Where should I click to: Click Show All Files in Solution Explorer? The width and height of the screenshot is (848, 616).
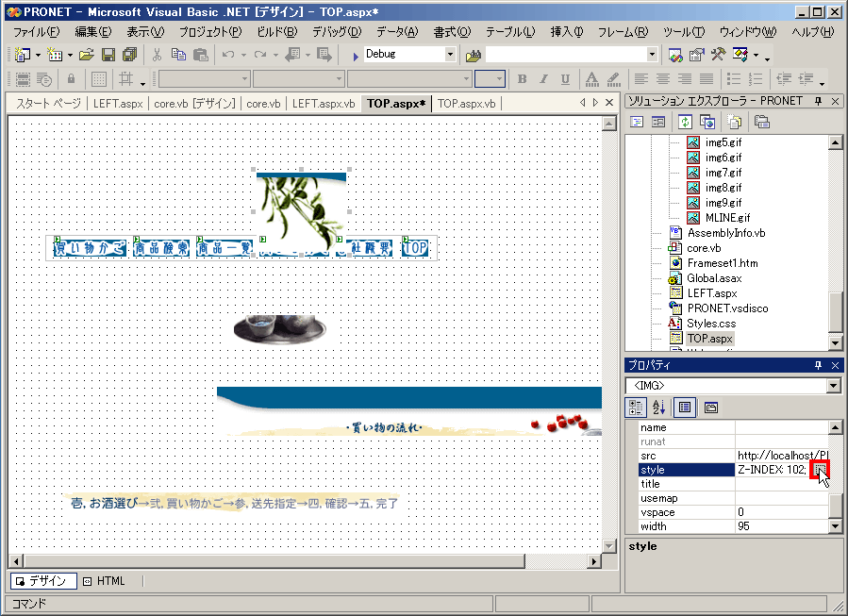[734, 123]
